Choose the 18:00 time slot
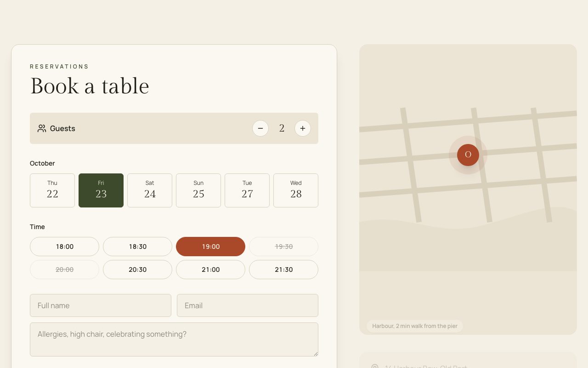This screenshot has width=588, height=368. [64, 247]
